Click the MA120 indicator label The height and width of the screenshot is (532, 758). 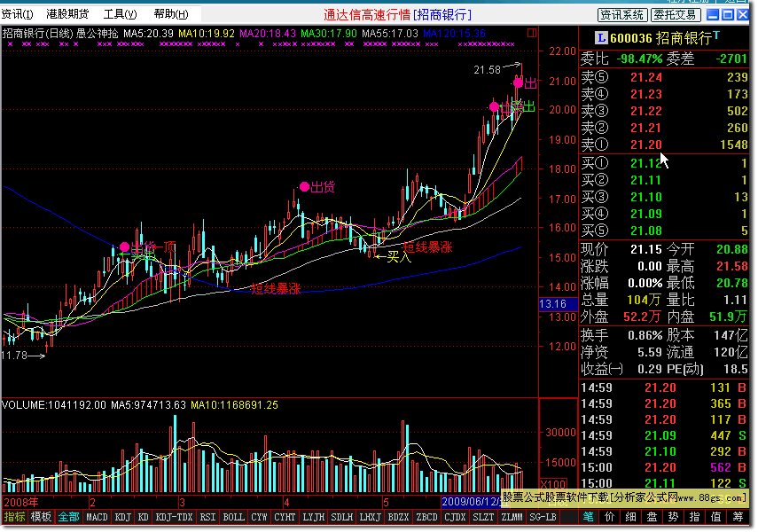coord(455,34)
